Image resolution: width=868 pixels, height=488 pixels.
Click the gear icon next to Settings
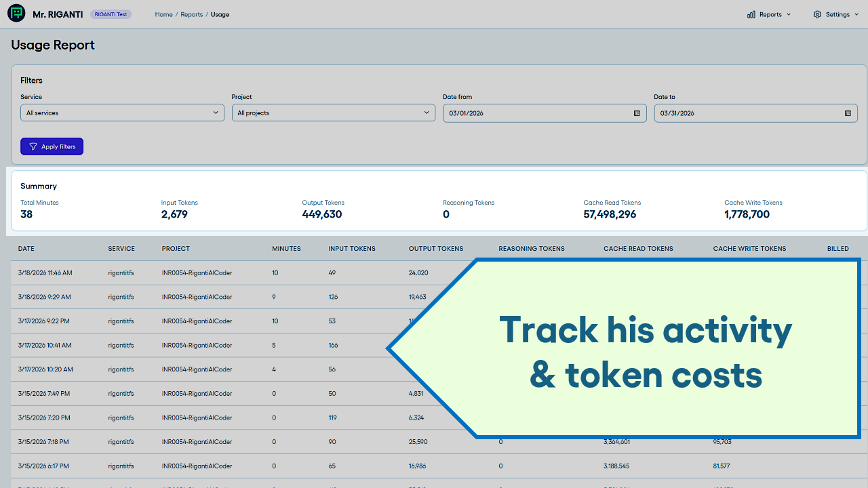click(816, 14)
